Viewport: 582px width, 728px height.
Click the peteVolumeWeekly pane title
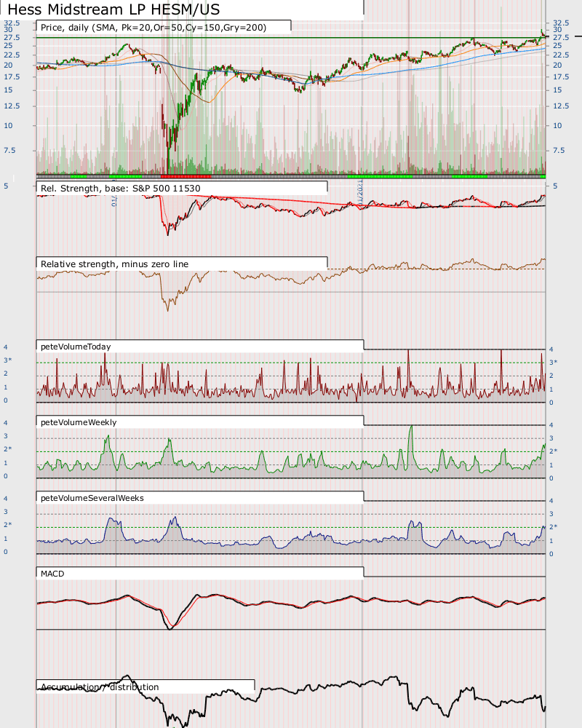point(79,422)
